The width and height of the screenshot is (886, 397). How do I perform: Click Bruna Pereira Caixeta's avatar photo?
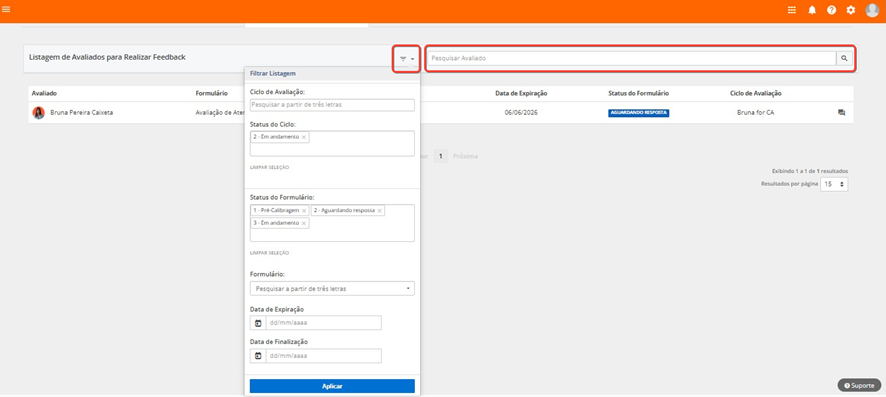[38, 113]
